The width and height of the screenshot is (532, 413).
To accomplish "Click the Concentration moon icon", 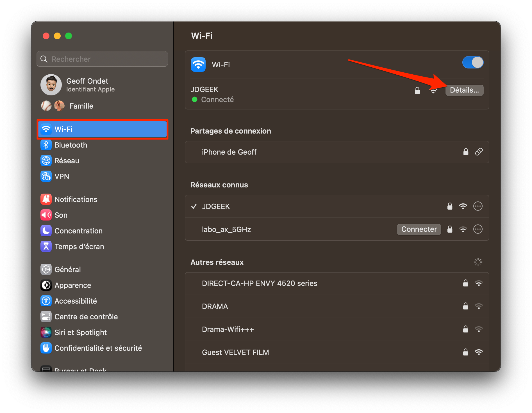I will pos(46,231).
